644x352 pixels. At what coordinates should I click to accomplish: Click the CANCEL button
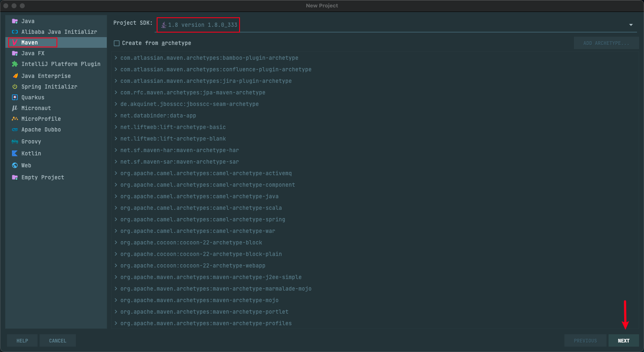[58, 340]
